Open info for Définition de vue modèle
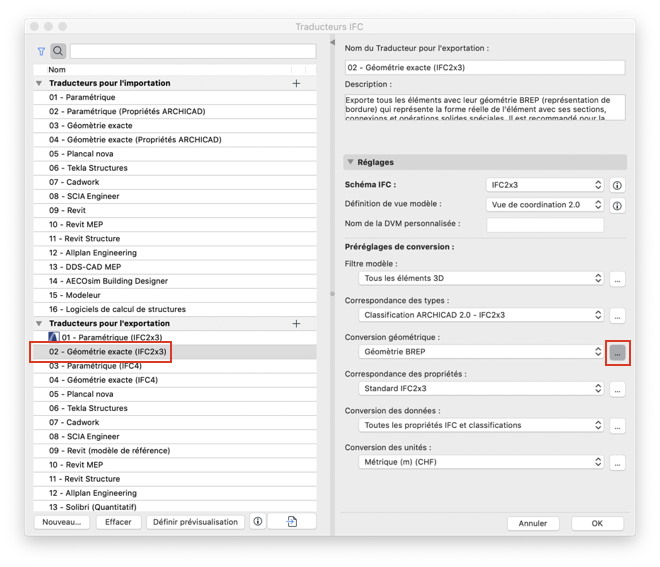 coord(617,205)
